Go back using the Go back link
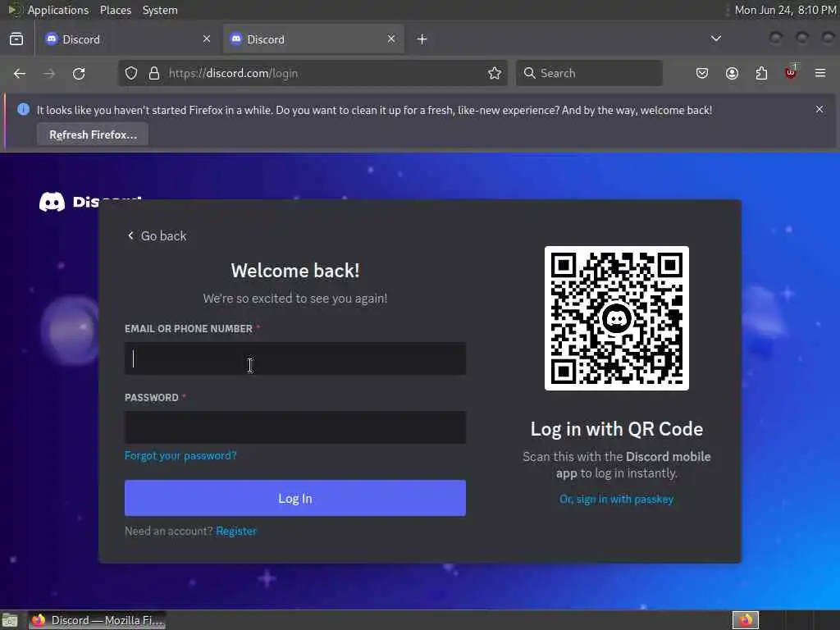This screenshot has width=840, height=630. pyautogui.click(x=157, y=235)
